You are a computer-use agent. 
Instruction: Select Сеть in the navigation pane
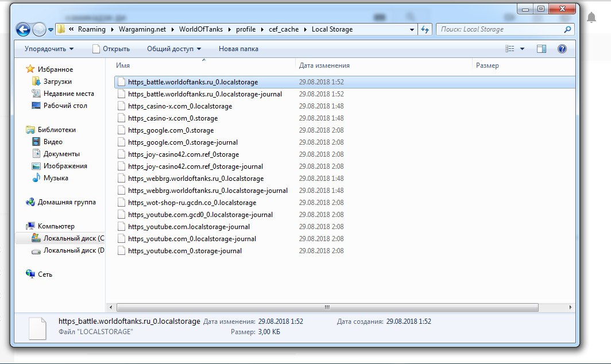point(45,274)
